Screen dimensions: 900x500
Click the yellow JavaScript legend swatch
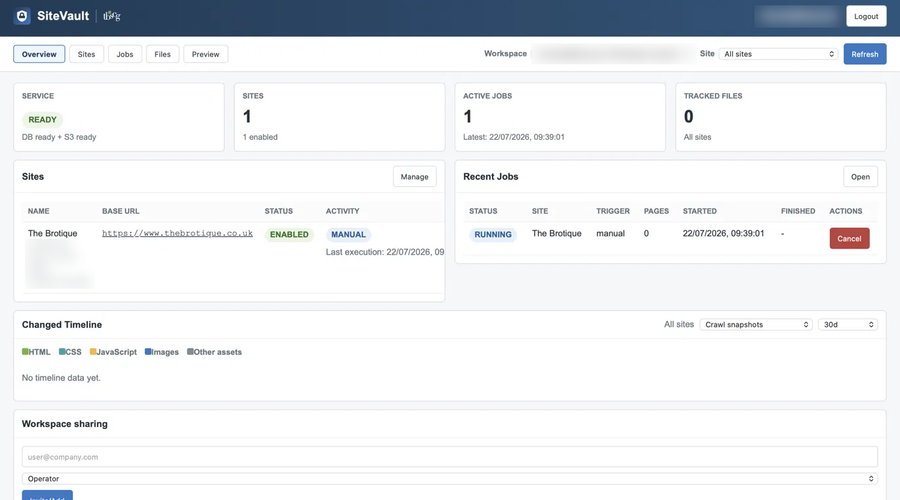tap(93, 351)
